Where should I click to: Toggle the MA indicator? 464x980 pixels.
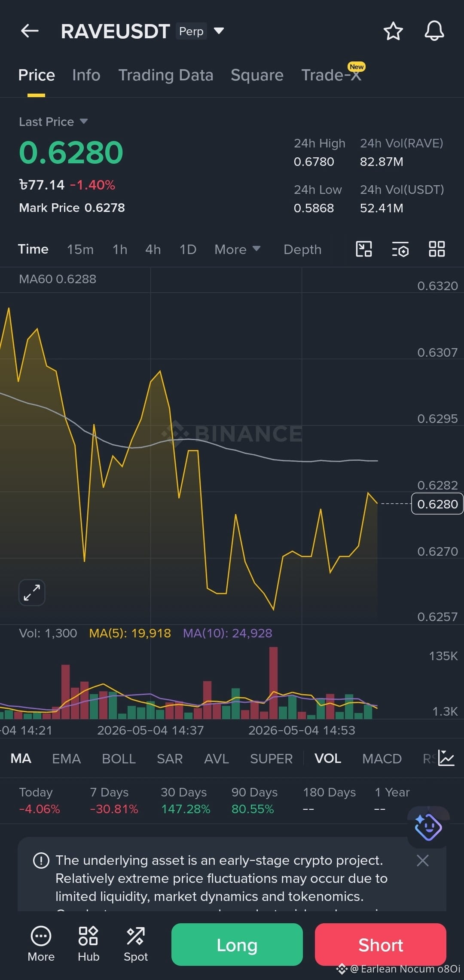21,759
